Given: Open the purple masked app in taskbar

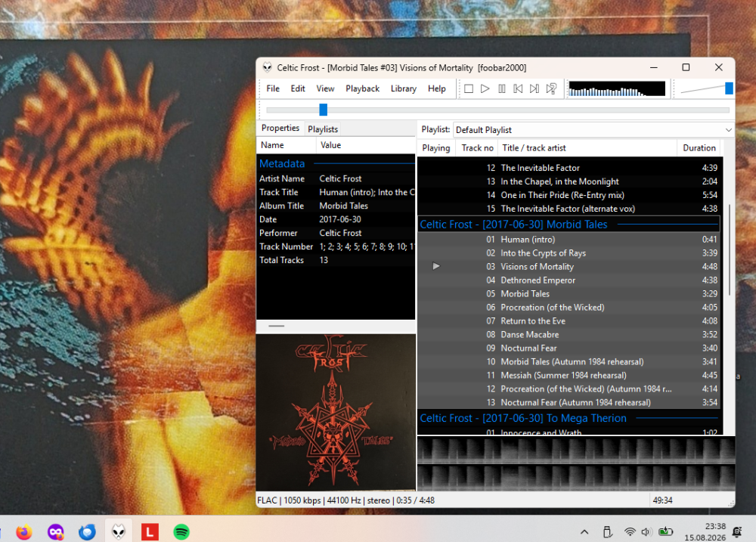Looking at the screenshot, I should tap(55, 532).
